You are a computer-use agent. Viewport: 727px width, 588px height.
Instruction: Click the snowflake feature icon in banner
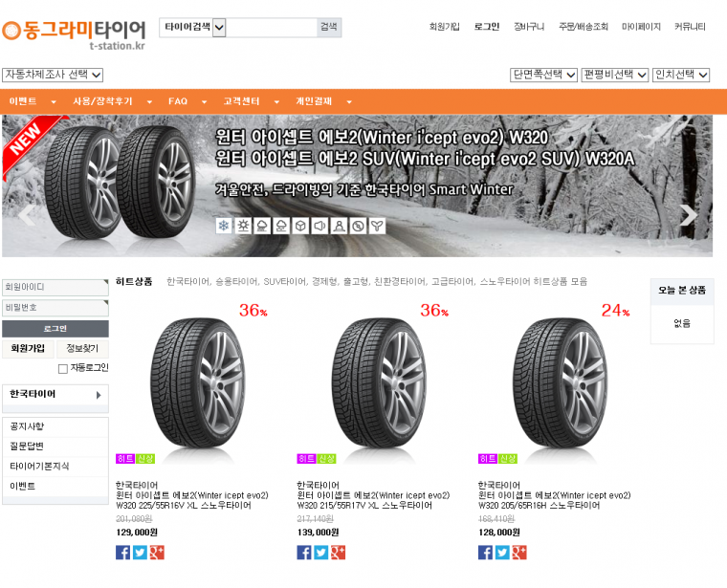224,226
